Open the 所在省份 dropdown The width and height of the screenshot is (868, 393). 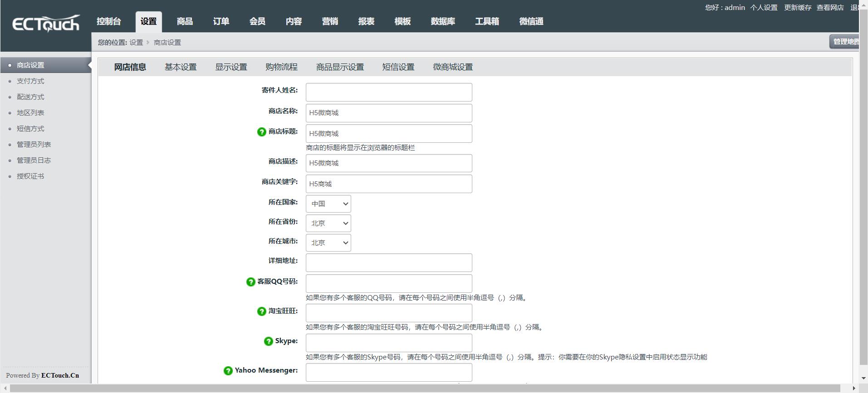(329, 223)
